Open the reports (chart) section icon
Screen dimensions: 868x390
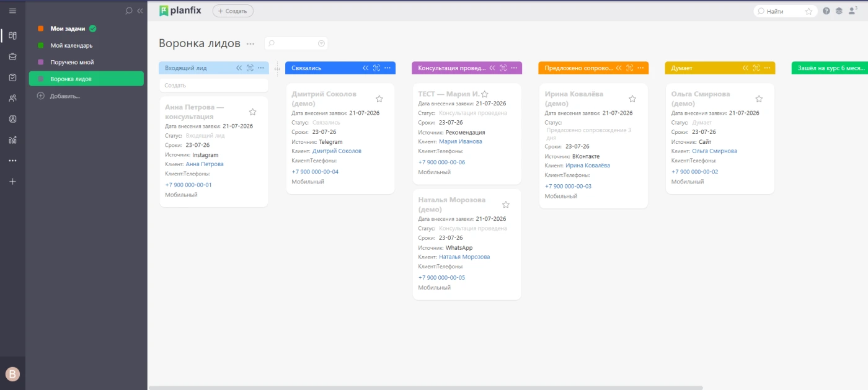click(12, 140)
